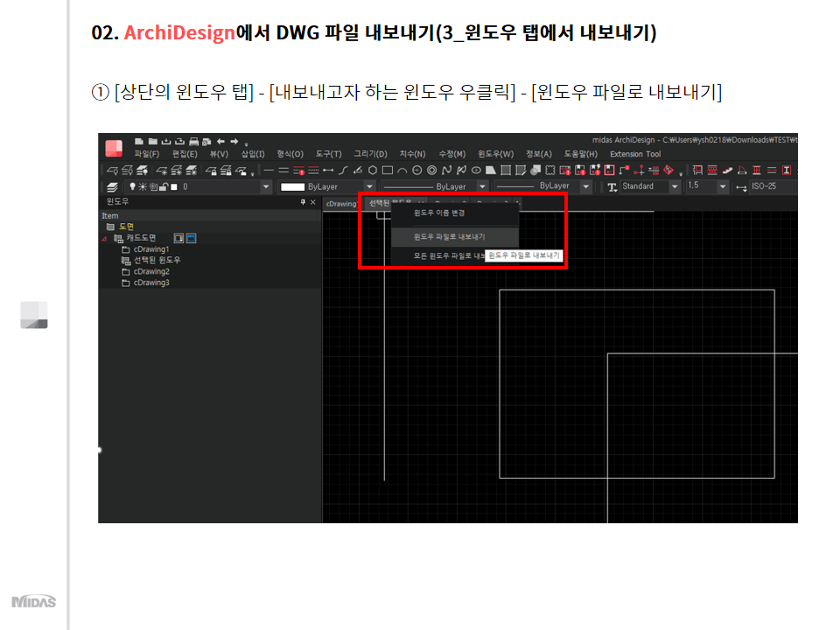
Task: Open the 치수(N) menu
Action: click(x=412, y=154)
